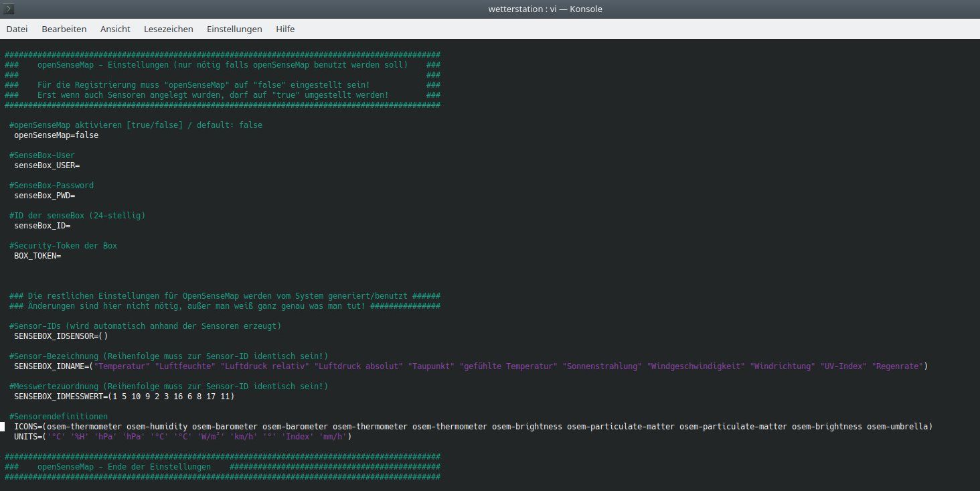
Task: Open the Ansicht menu
Action: point(115,29)
